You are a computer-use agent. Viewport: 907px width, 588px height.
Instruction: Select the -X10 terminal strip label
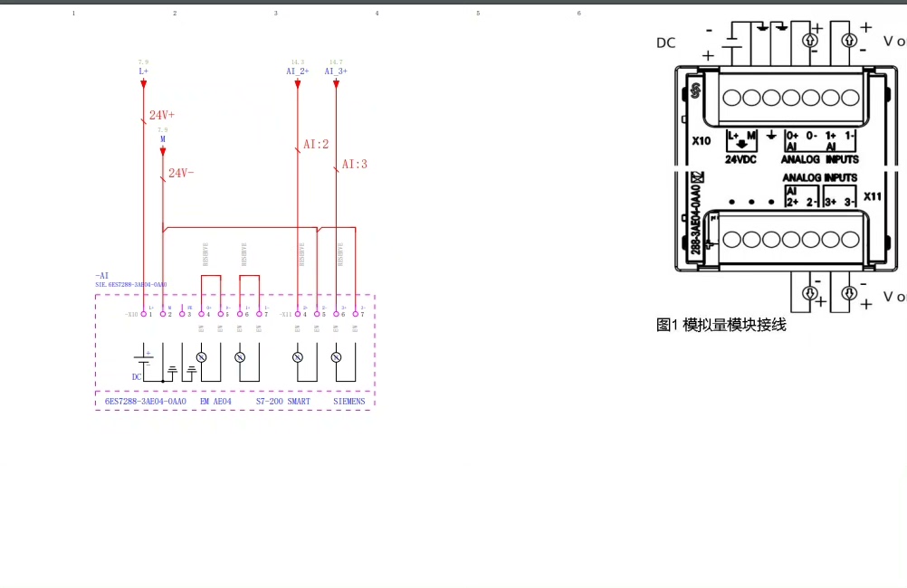[131, 315]
